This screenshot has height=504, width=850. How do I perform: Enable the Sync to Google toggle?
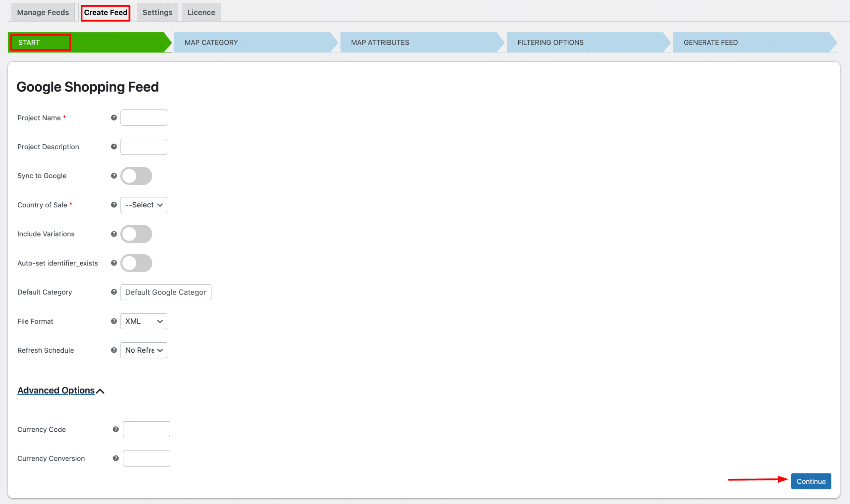(136, 176)
